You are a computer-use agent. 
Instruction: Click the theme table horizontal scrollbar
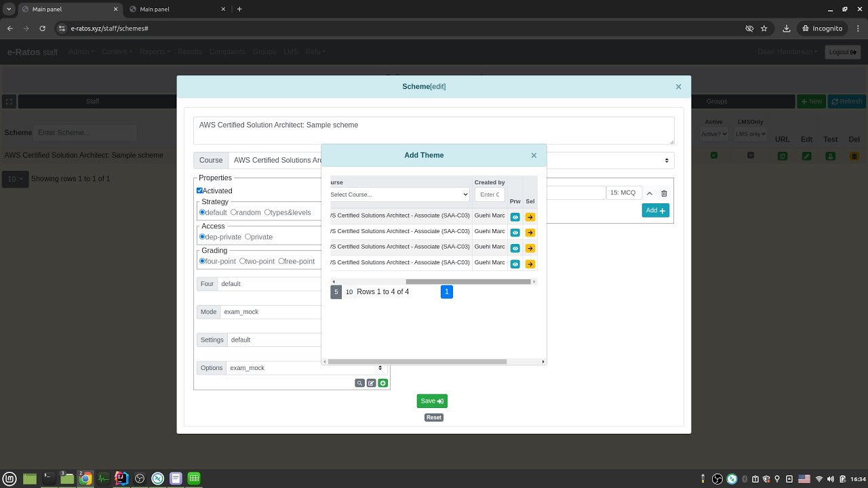(468, 282)
